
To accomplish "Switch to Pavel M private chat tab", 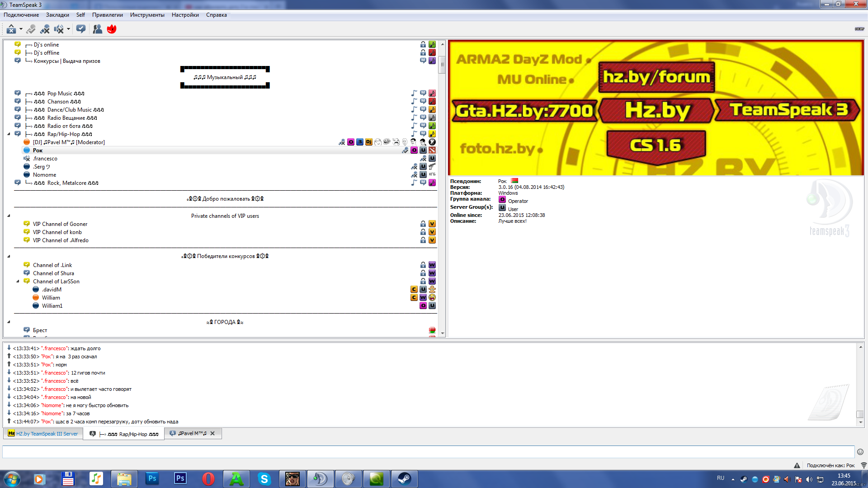I will [x=192, y=433].
